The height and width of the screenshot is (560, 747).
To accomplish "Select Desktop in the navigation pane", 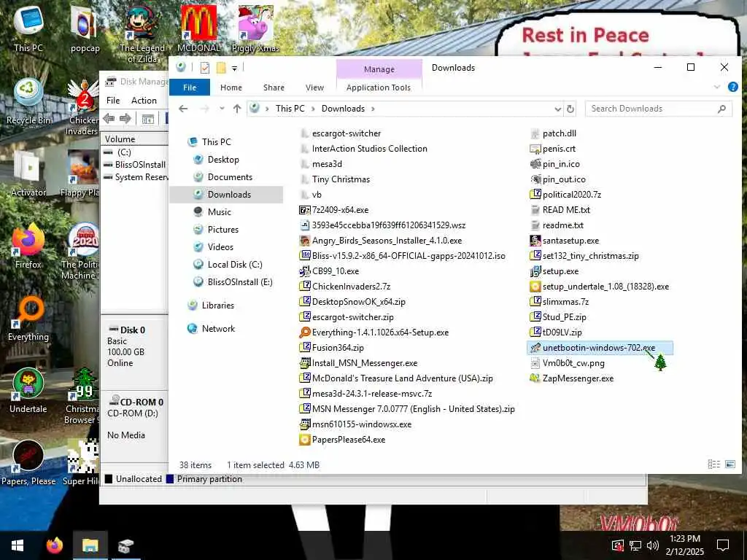I will point(223,160).
